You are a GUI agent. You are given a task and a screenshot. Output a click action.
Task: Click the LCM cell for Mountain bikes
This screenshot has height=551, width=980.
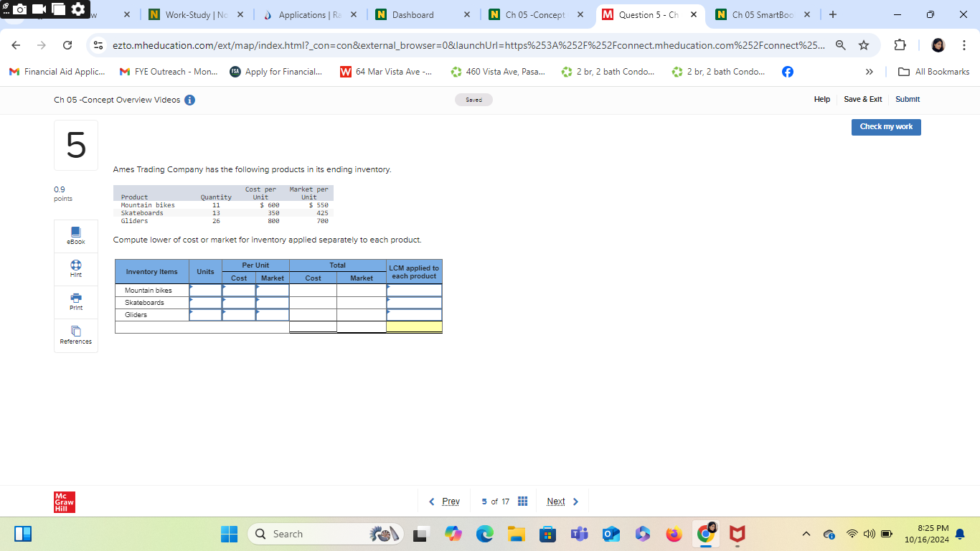(x=414, y=291)
